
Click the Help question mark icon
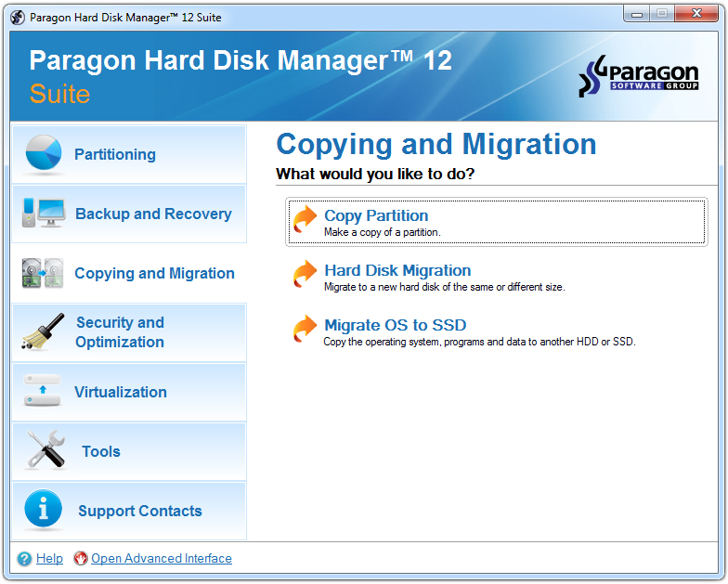(x=24, y=559)
